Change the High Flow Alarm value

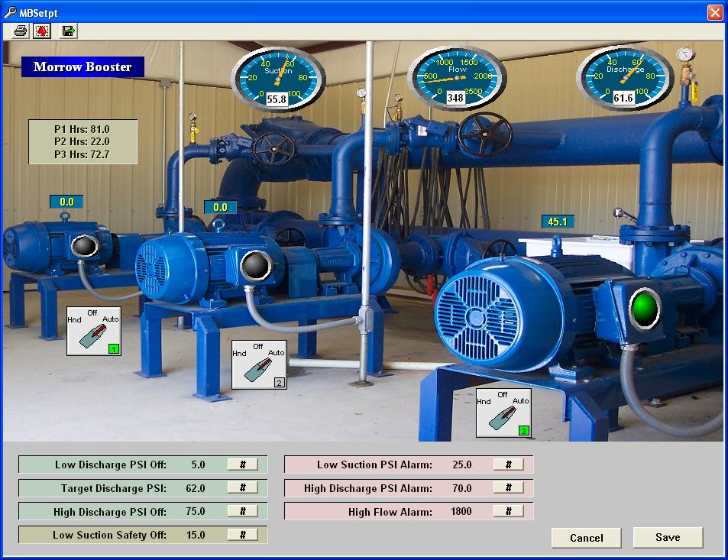pos(508,511)
